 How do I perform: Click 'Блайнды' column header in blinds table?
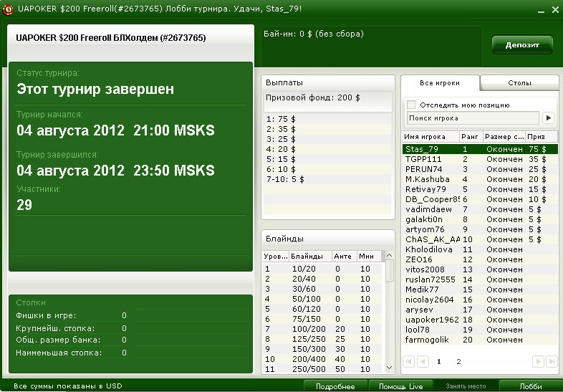pyautogui.click(x=311, y=256)
